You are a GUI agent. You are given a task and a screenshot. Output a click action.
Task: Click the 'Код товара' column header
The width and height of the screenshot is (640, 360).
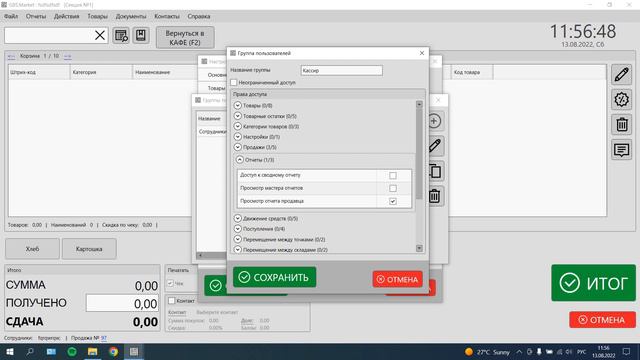(472, 72)
